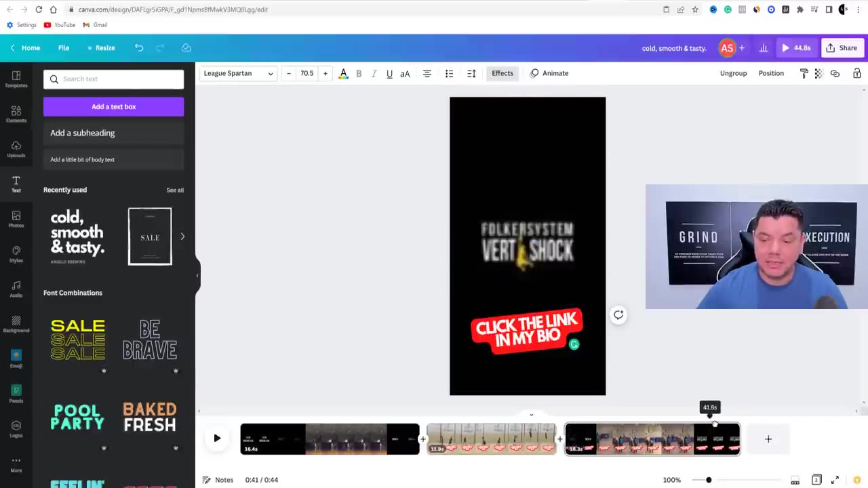Select the SALE template thumbnail
868x488 pixels.
[150, 237]
